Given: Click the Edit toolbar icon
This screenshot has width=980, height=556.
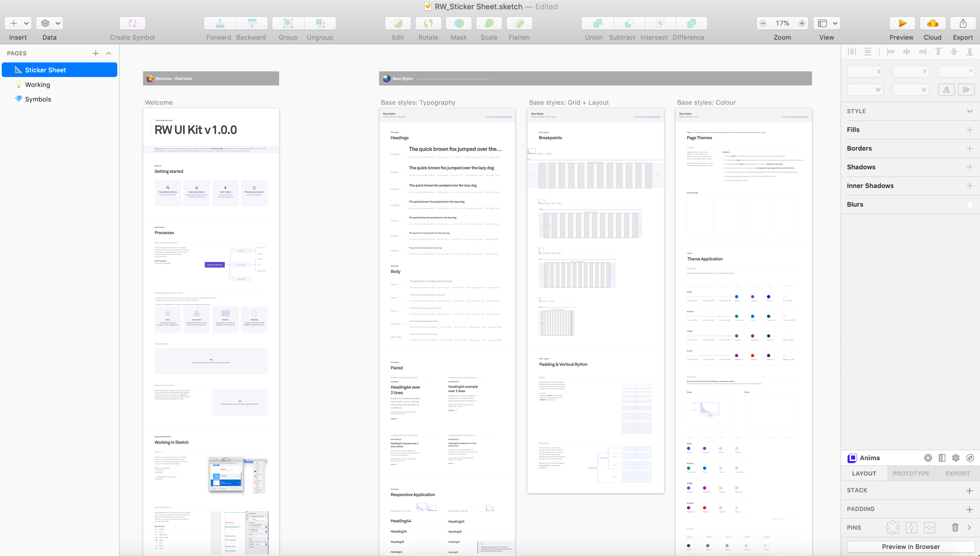Looking at the screenshot, I should pos(398,23).
